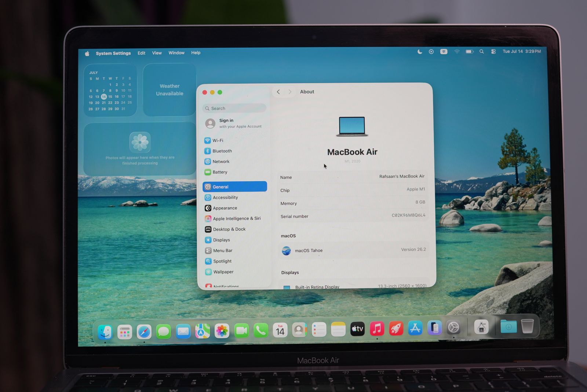Open Messages from the Dock
This screenshot has width=587, height=392.
(164, 332)
